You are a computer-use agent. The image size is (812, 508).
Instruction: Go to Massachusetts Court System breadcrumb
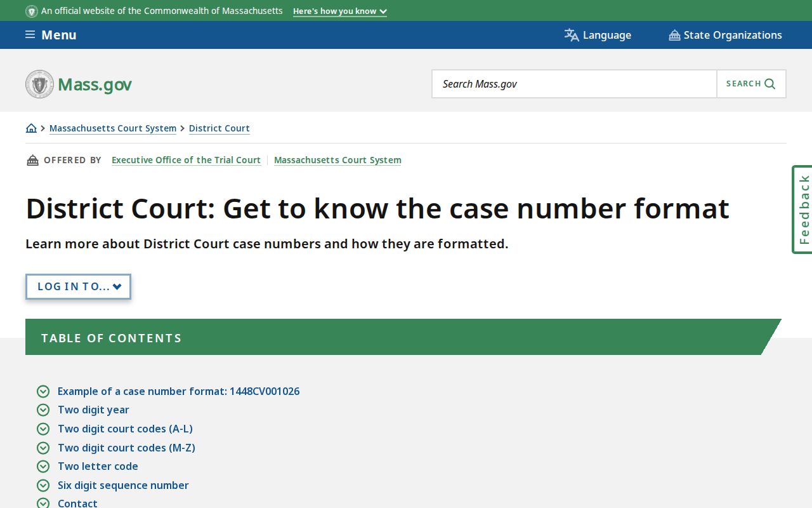click(x=113, y=128)
